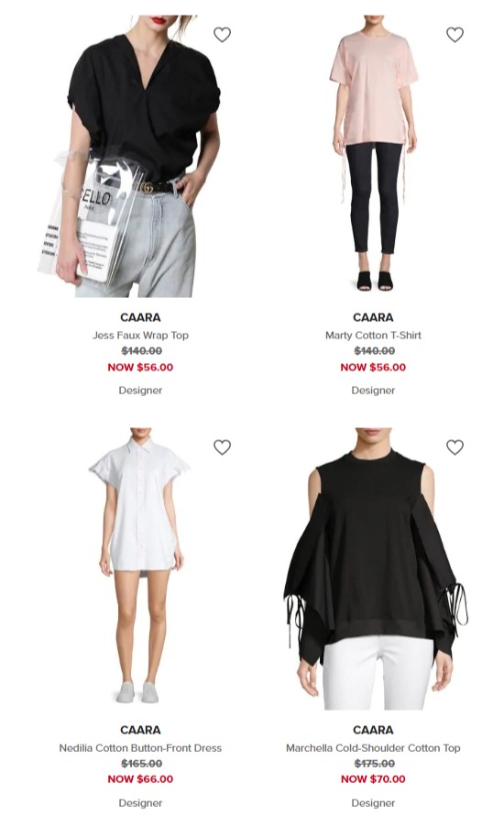
Task: Open Nedilia Cotton Button-Front Dress link
Action: 140,748
